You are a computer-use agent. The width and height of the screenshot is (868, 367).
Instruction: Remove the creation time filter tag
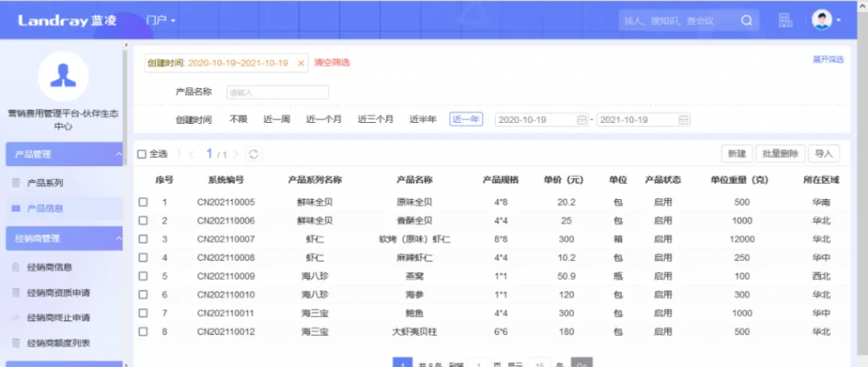click(x=301, y=63)
